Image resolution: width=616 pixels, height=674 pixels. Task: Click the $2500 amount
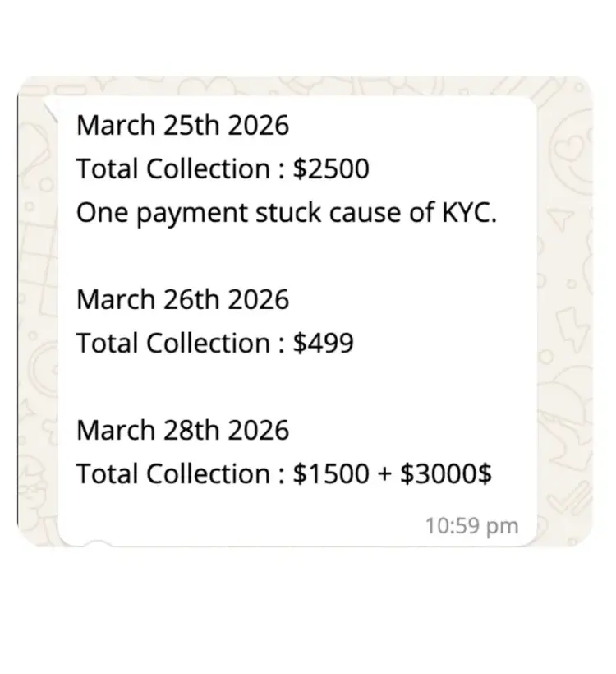coord(331,168)
